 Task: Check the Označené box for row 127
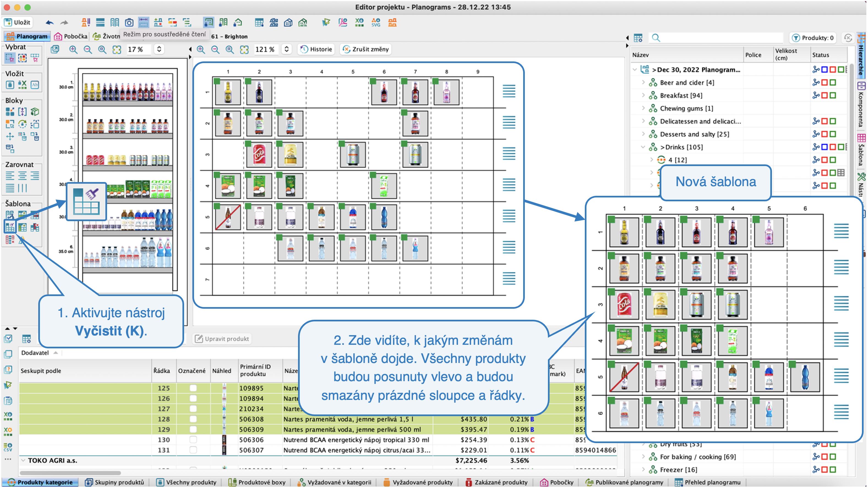(193, 409)
